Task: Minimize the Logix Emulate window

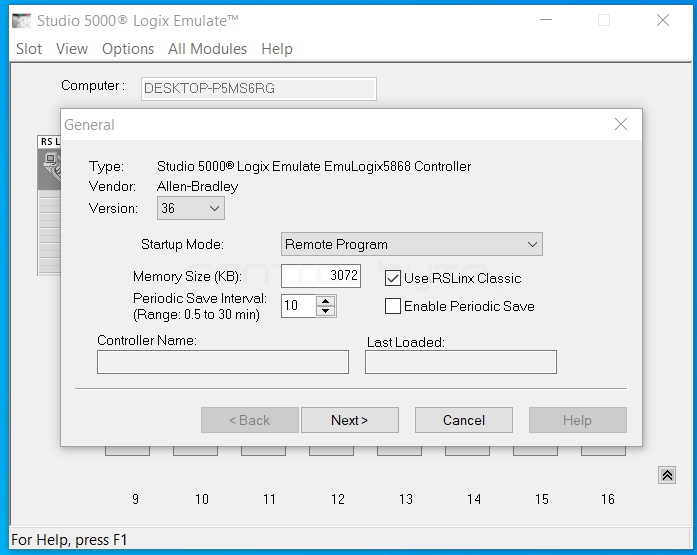Action: [x=546, y=20]
